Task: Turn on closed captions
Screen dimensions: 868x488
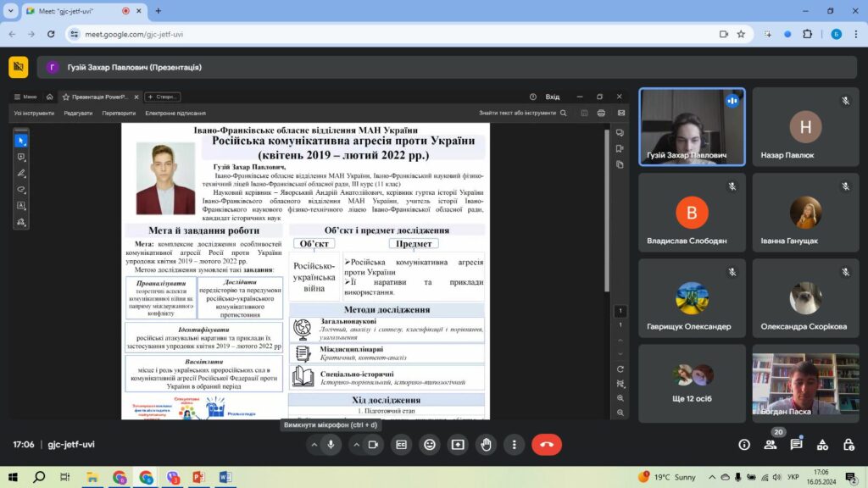Action: click(402, 444)
